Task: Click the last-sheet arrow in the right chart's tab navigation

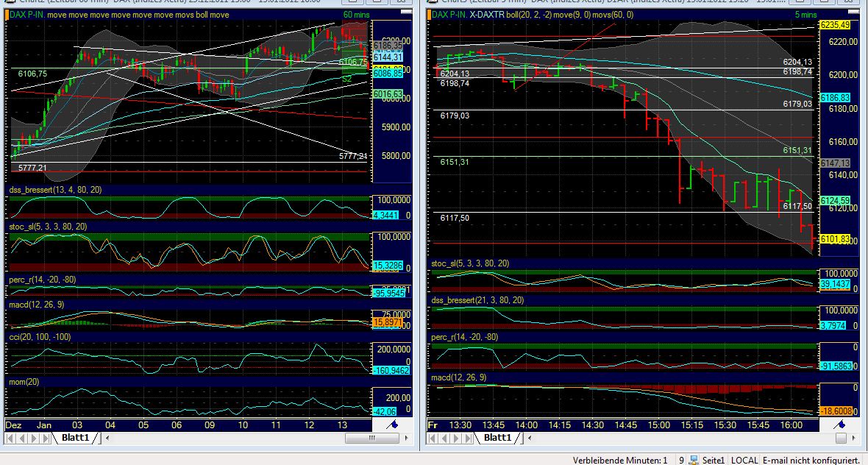Action: pyautogui.click(x=466, y=439)
